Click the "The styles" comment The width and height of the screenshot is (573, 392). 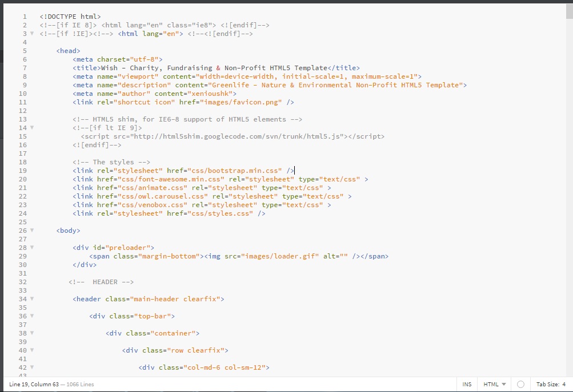point(111,162)
